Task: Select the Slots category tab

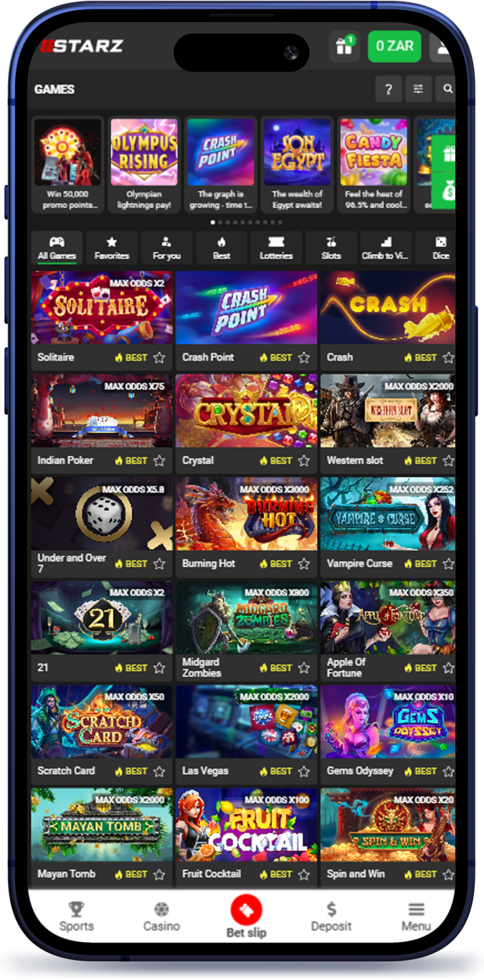Action: (331, 248)
